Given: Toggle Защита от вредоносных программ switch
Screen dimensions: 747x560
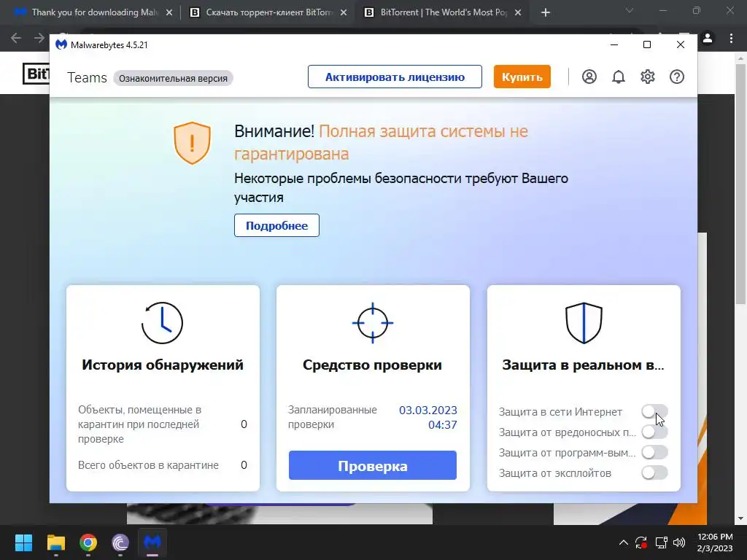Looking at the screenshot, I should (654, 432).
